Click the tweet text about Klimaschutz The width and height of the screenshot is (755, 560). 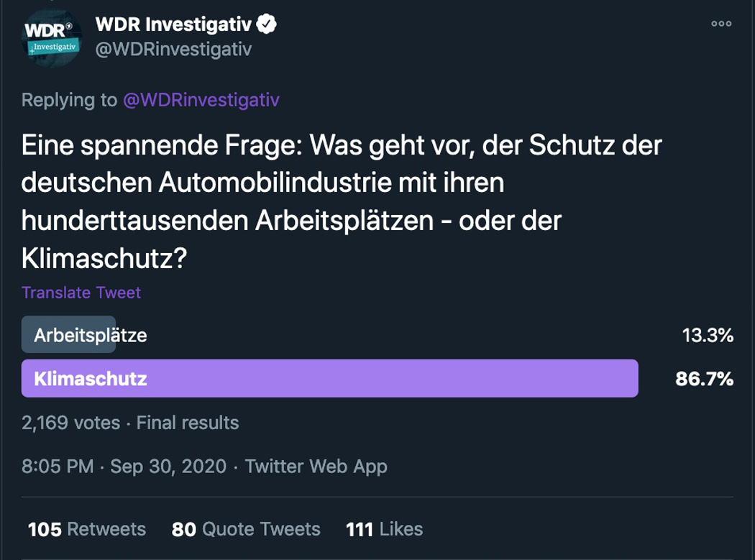pos(342,202)
